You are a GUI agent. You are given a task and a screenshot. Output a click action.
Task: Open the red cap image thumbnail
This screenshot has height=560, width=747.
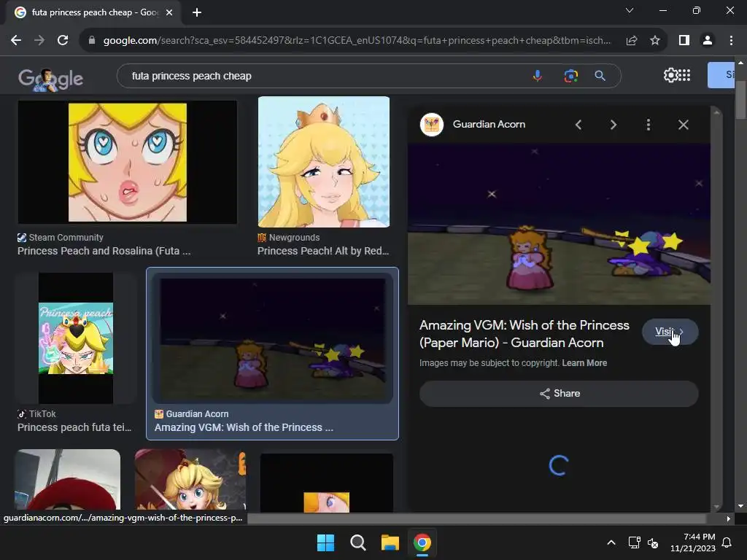click(67, 480)
